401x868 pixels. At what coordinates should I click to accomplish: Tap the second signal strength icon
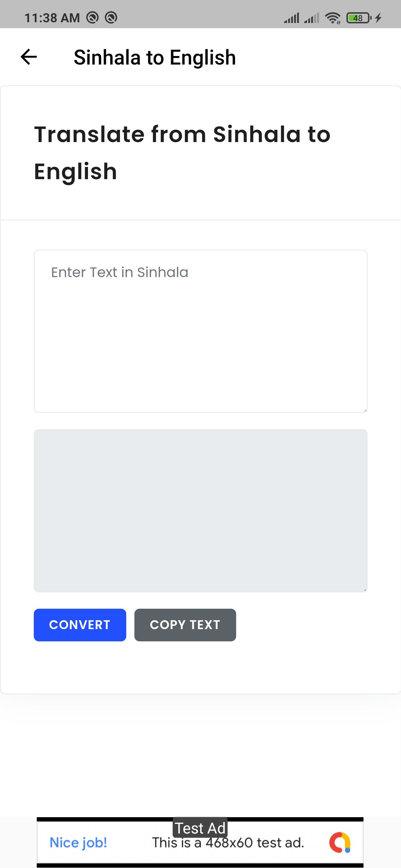coord(312,18)
